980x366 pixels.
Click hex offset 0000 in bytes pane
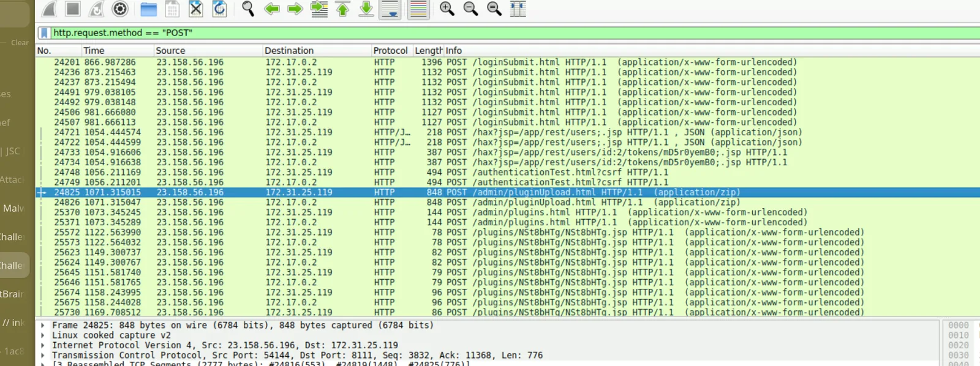pos(958,326)
